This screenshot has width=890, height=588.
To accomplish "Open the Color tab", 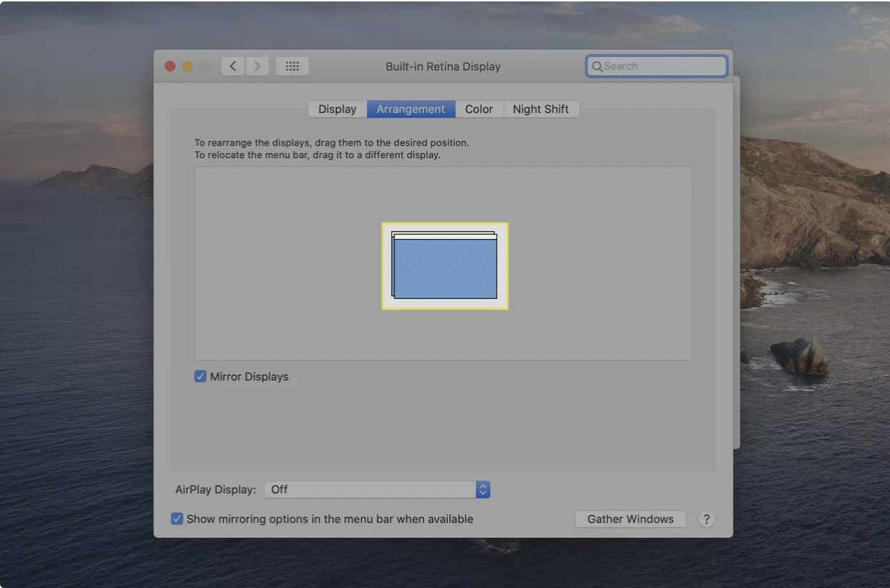I will [x=479, y=109].
